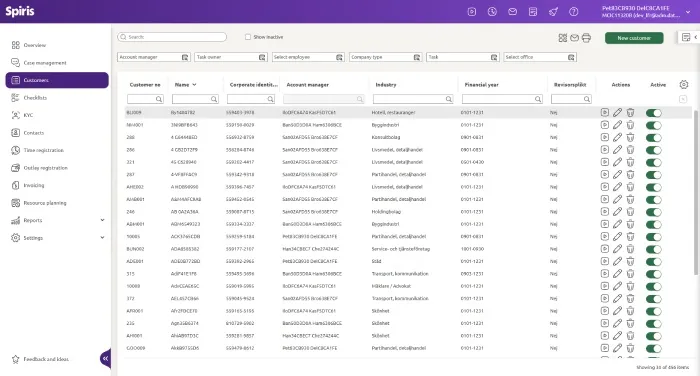
Task: Open the Company type dropdown
Action: click(386, 57)
